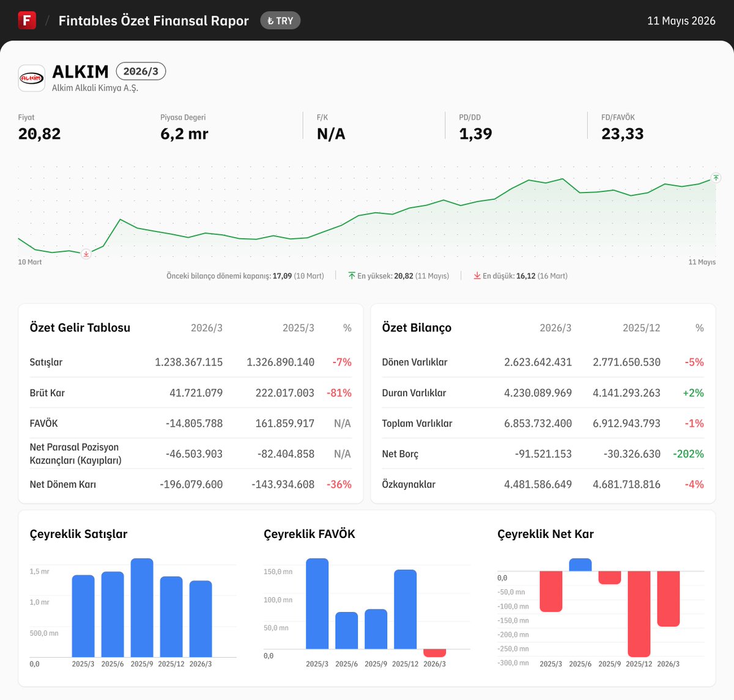The height and width of the screenshot is (700, 734).
Task: Click Dönen Varlıklar value 2.623.642.431
Action: tap(538, 362)
